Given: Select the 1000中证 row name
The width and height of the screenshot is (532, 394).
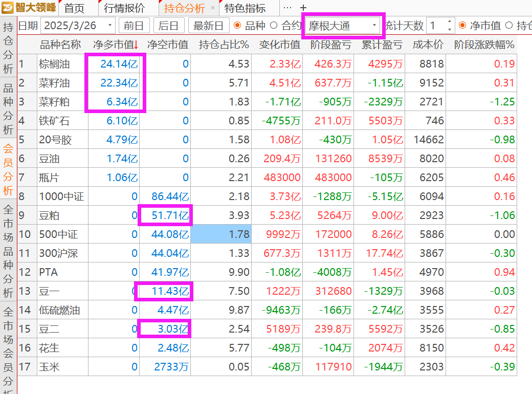Looking at the screenshot, I should (x=61, y=196).
